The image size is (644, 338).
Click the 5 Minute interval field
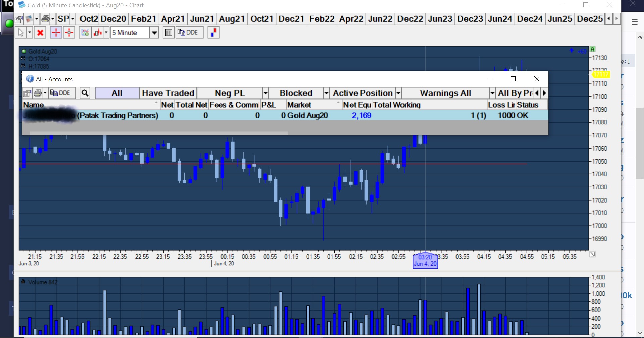(x=130, y=33)
